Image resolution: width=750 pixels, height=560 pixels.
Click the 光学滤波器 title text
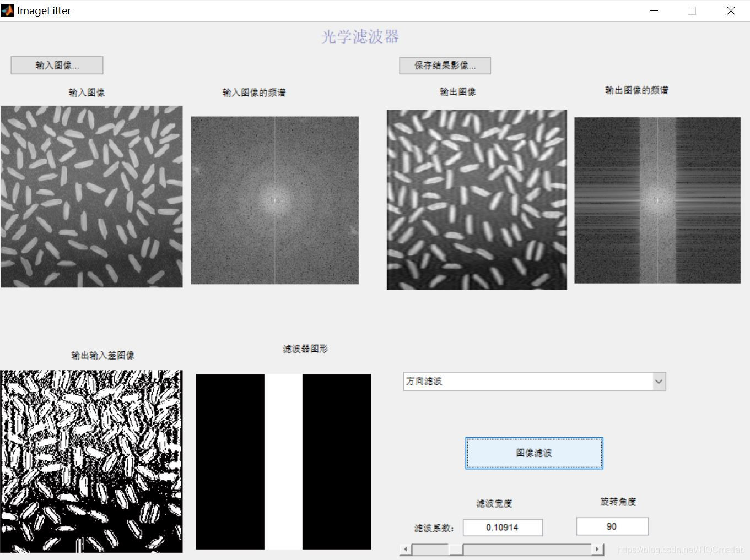(x=360, y=36)
